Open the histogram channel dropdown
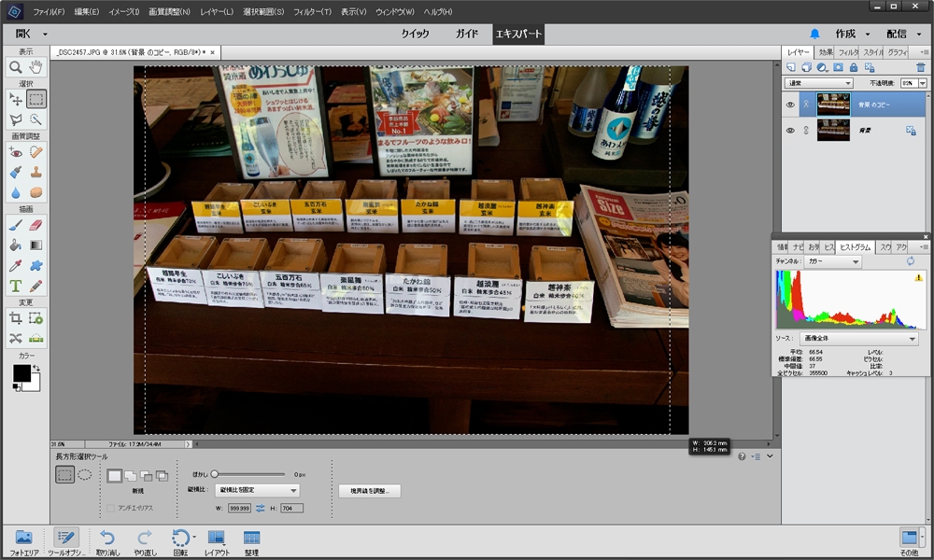934x560 pixels. 832,261
